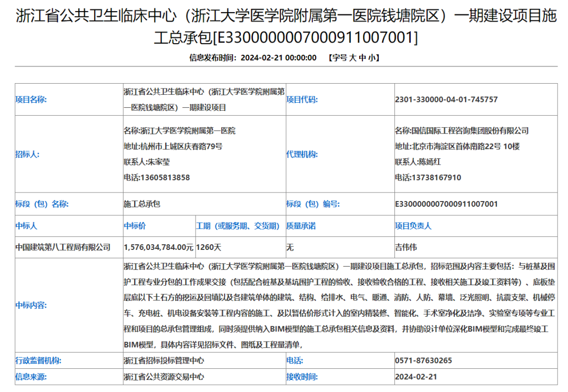Click the 代理机构 label

click(302, 154)
